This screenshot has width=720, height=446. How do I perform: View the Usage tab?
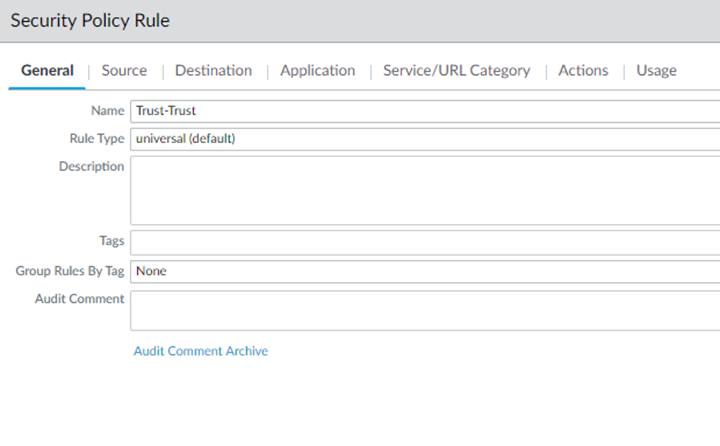coord(656,70)
